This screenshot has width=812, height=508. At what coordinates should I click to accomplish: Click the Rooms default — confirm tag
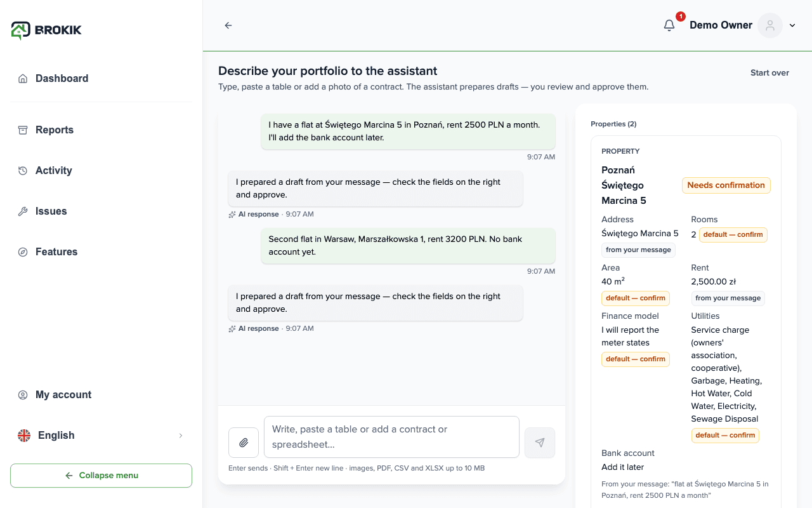click(x=733, y=235)
